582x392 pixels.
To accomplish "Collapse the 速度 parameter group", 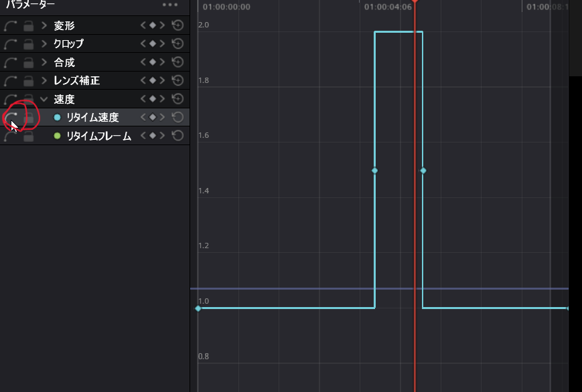I will pos(44,100).
